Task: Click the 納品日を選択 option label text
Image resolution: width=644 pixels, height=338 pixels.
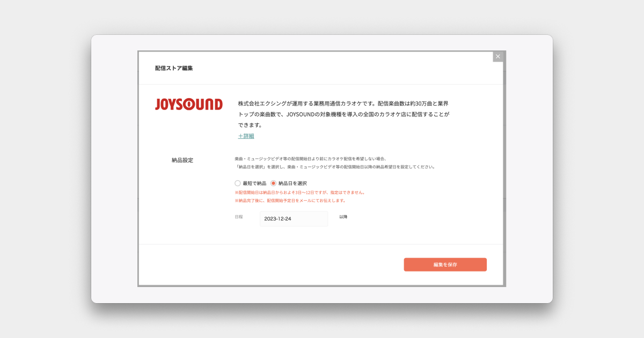Action: tap(292, 183)
